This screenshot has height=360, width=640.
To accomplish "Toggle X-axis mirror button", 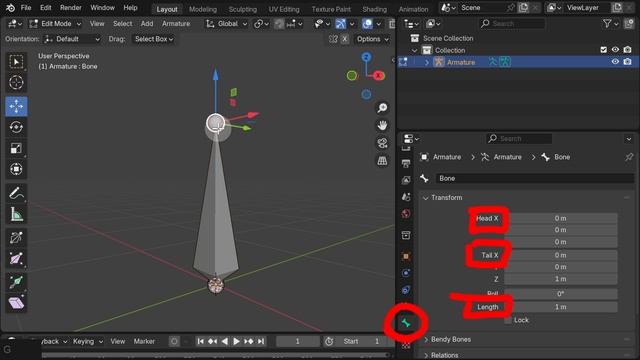I will click(x=345, y=39).
